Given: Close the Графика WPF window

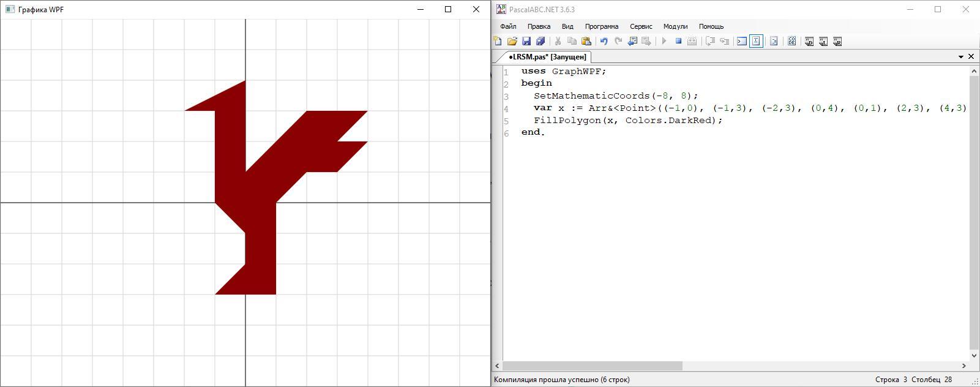Looking at the screenshot, I should click(476, 9).
